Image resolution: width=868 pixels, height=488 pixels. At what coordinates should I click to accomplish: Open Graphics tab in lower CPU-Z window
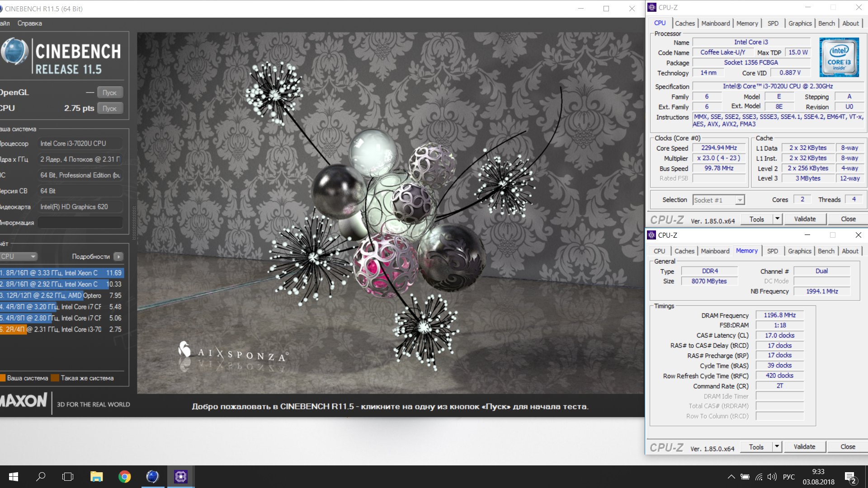click(799, 251)
